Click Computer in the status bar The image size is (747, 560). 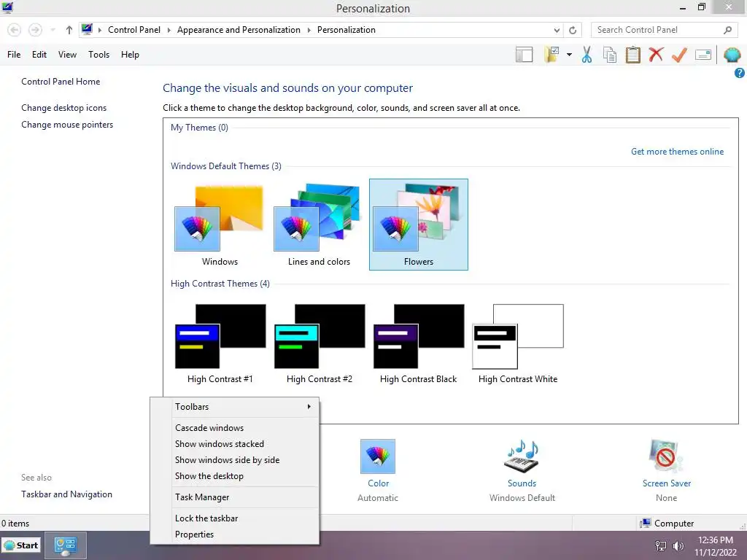pos(667,524)
